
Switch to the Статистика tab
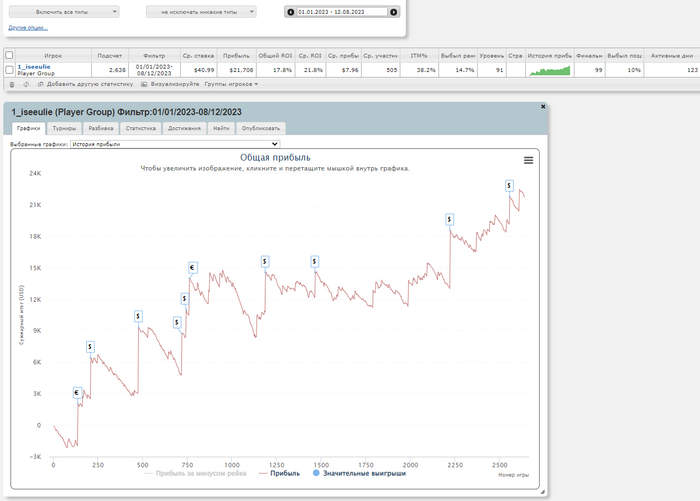click(x=141, y=129)
